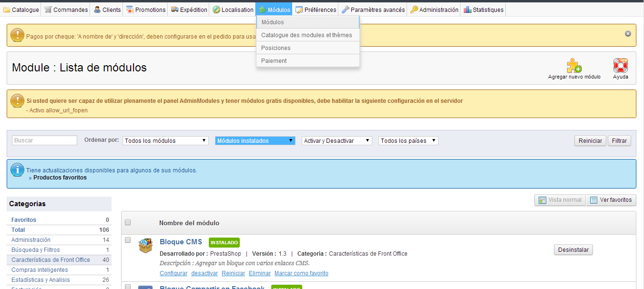Click the Agregar nuevo módulo puzzle icon

[x=574, y=65]
